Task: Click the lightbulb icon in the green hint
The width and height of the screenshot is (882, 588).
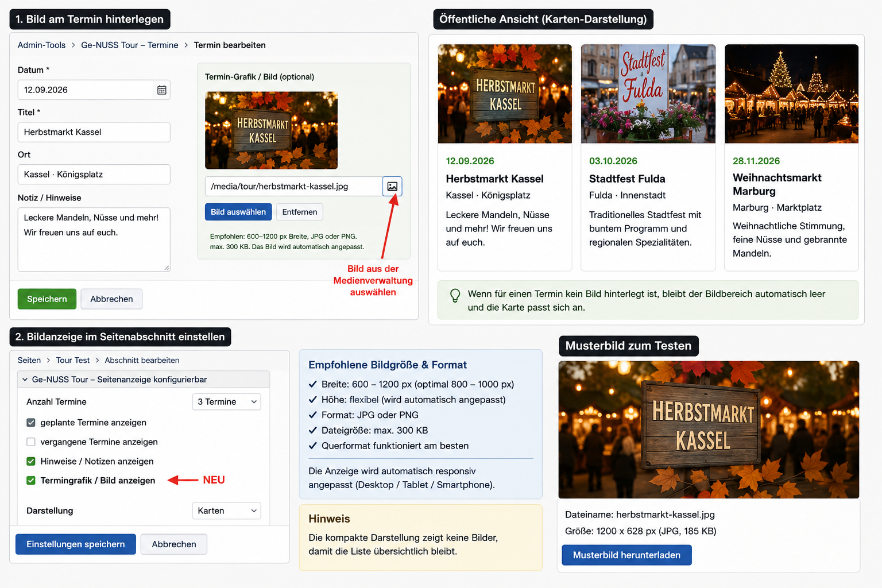Action: [x=455, y=295]
